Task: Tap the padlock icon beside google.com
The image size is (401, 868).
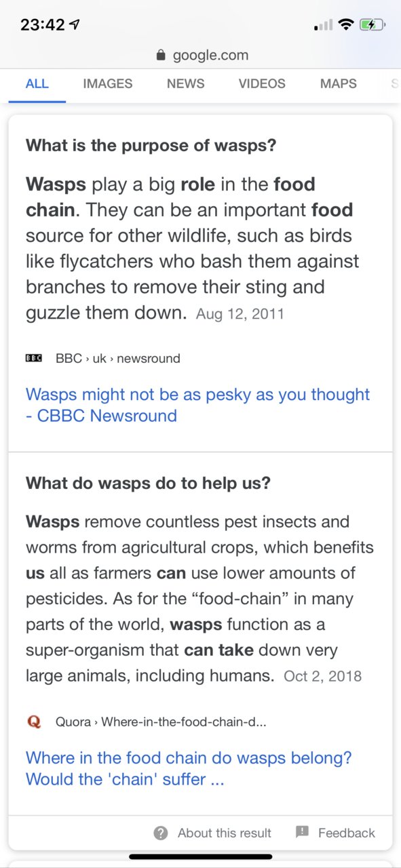Action: tap(161, 56)
